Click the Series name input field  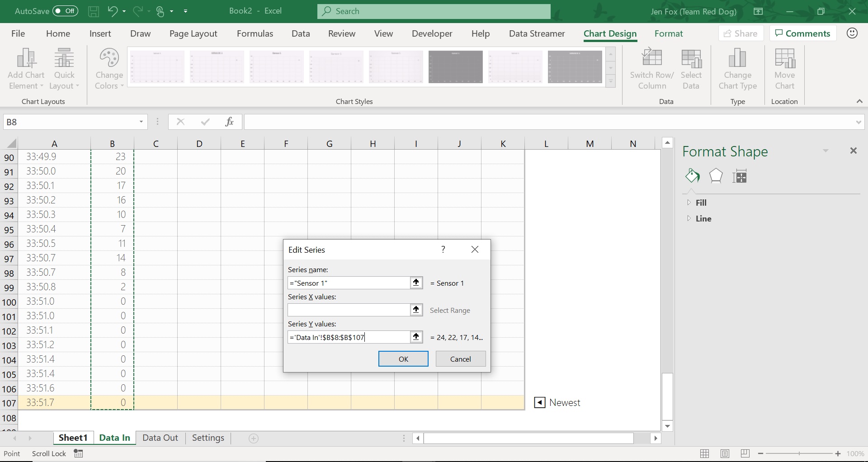pos(349,283)
